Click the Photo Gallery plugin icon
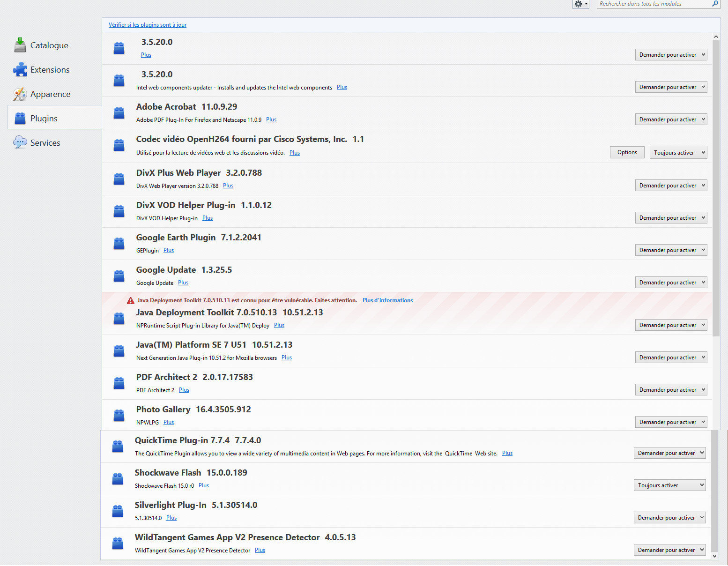The height and width of the screenshot is (566, 728). pyautogui.click(x=119, y=416)
